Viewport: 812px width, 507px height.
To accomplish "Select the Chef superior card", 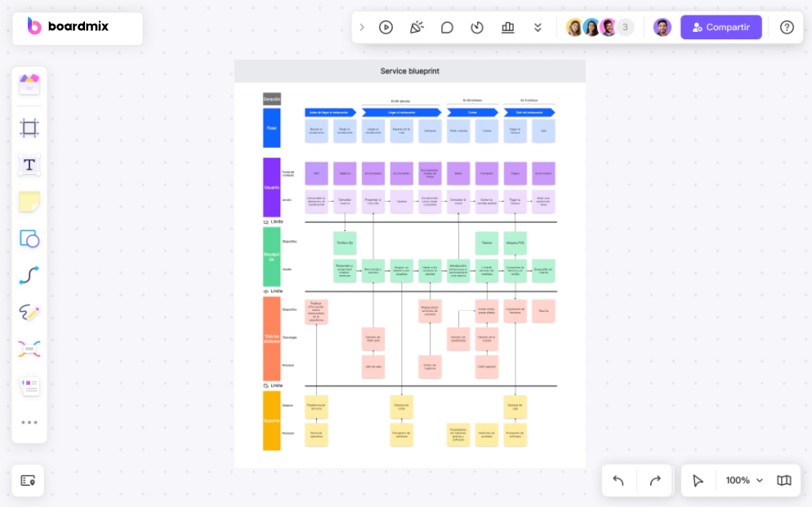I will click(x=487, y=367).
